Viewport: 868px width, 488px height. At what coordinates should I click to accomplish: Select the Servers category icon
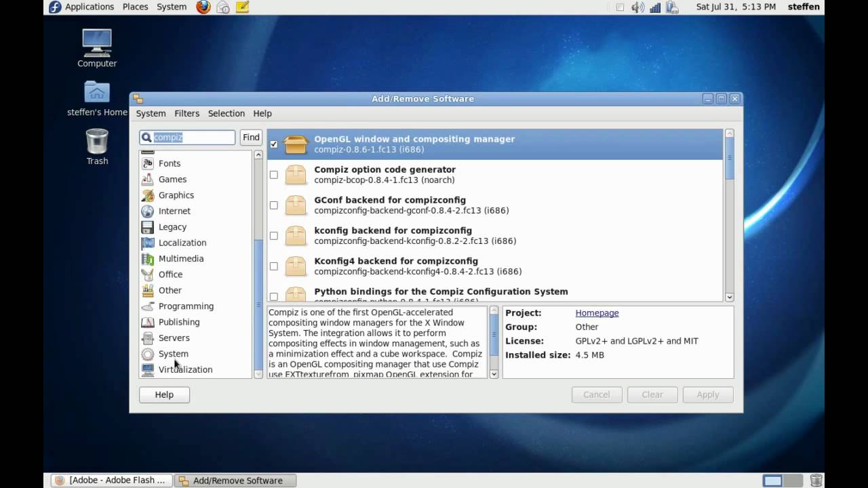[147, 338]
